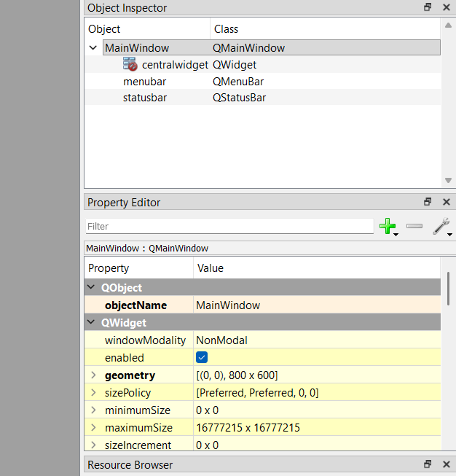Click the remove dynamic property minus icon
The width and height of the screenshot is (456, 476).
(x=414, y=226)
